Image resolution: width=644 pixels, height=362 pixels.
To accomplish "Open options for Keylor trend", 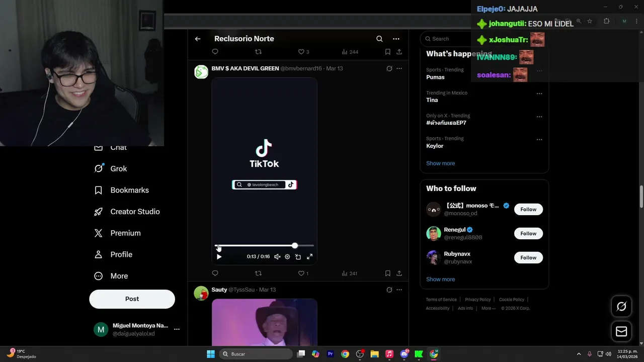I will pyautogui.click(x=539, y=139).
